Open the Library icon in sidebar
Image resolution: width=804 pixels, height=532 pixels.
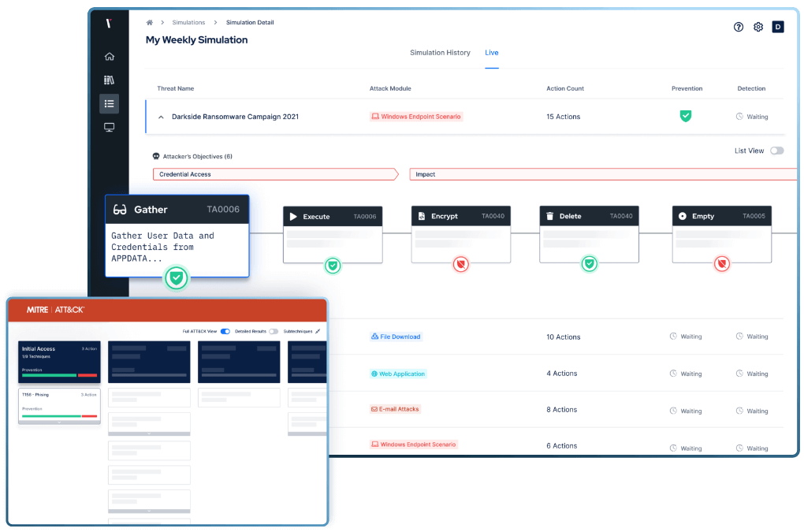click(x=110, y=78)
